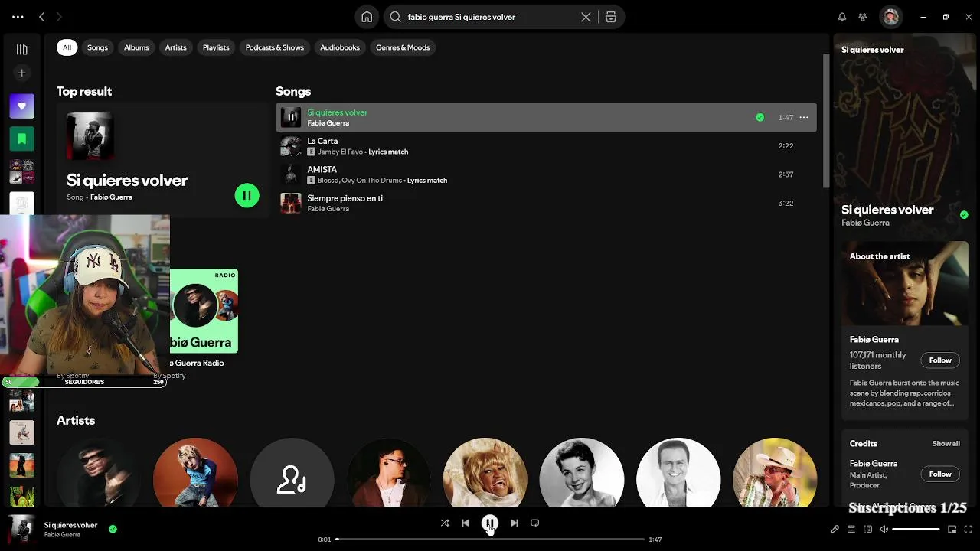Click inside the search input field

pyautogui.click(x=490, y=17)
